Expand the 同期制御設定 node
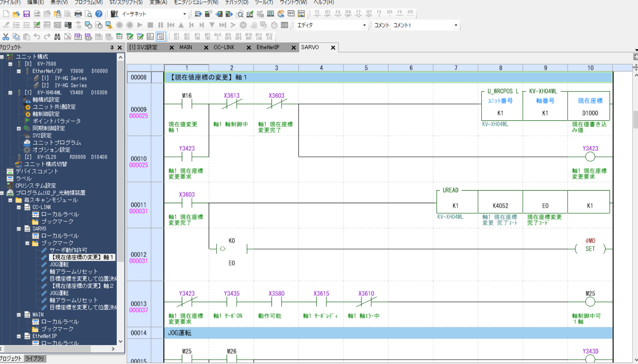This screenshot has width=638, height=364. pos(19,128)
